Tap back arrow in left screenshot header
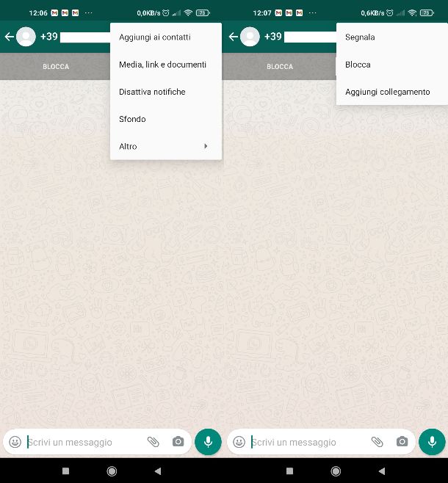 tap(10, 37)
